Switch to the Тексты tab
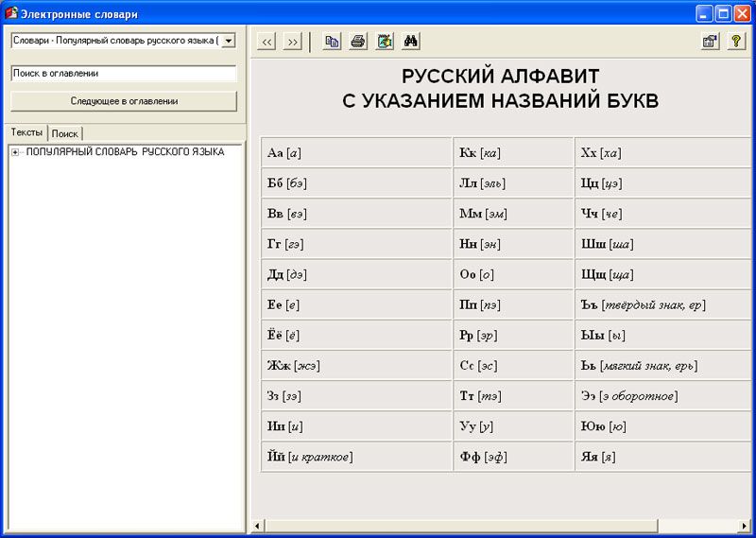 26,132
